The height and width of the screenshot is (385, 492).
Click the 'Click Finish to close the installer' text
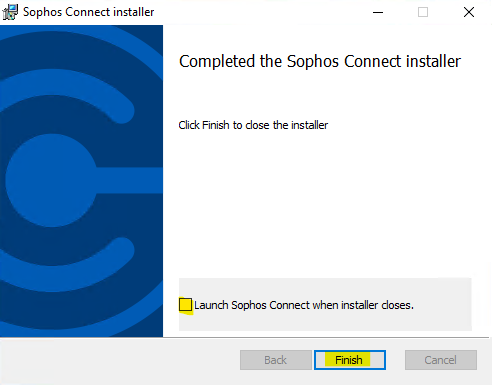point(253,125)
